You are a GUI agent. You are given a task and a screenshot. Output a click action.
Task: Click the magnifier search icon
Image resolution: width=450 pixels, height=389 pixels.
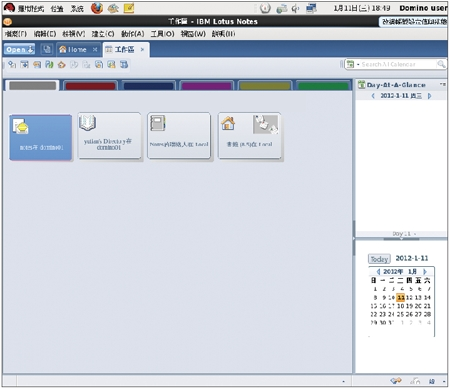[x=441, y=64]
